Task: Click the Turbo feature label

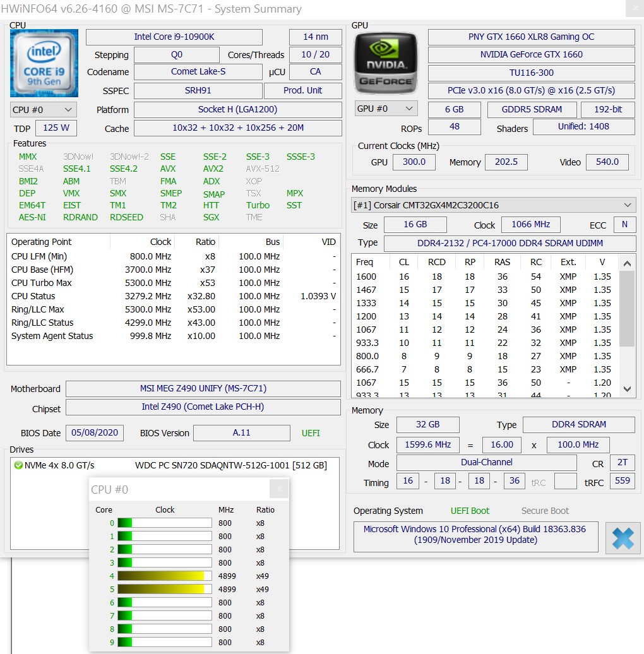Action: 258,205
